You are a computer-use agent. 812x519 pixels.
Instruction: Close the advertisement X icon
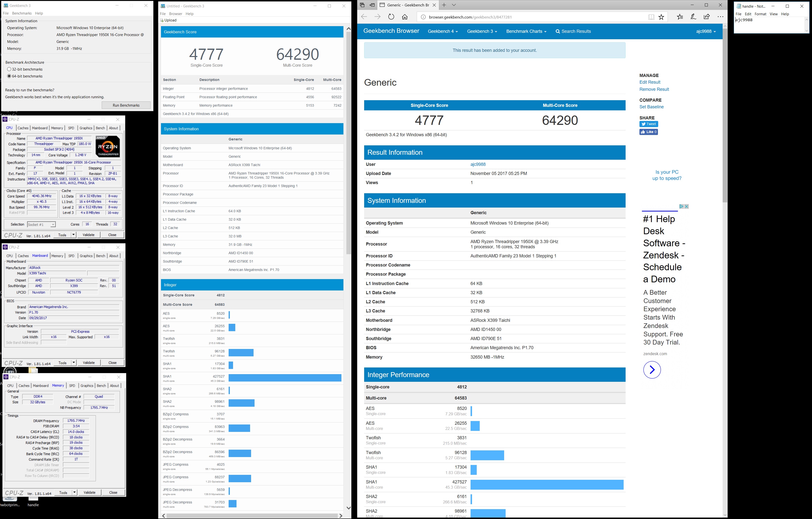coord(686,206)
